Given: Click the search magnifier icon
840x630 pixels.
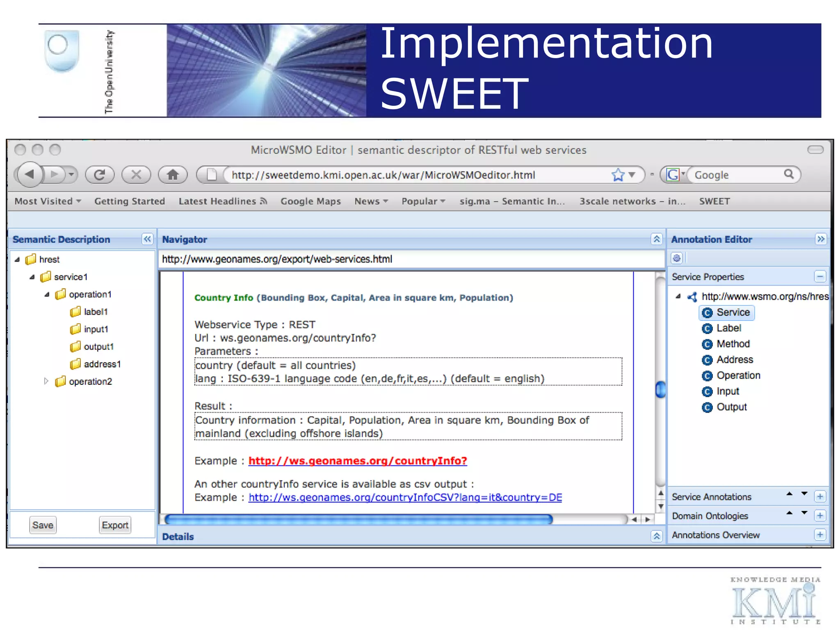Looking at the screenshot, I should [789, 174].
